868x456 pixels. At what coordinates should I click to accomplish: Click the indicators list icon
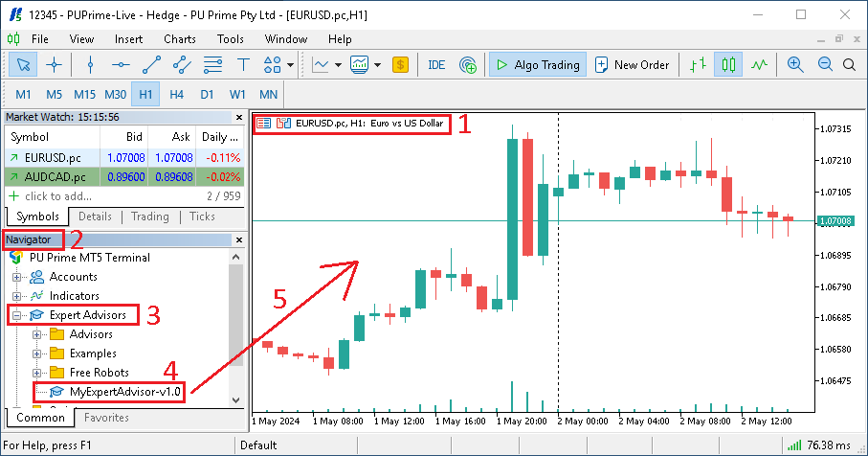[x=359, y=65]
